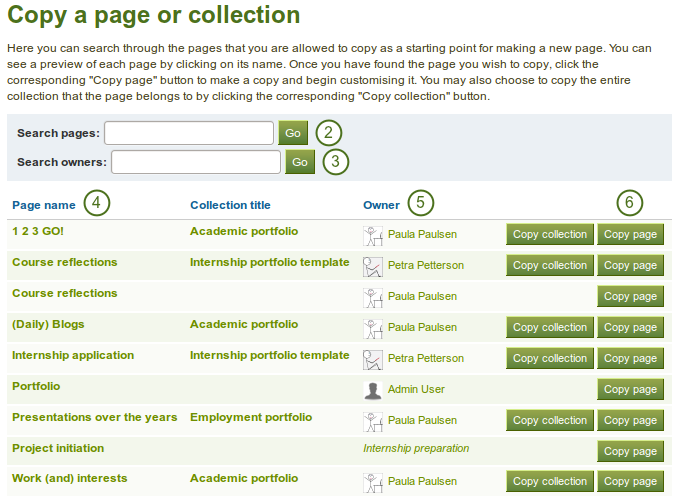Click Paula Paulsen's avatar in the (Daily) Blogs row
679x502 pixels.
[372, 328]
